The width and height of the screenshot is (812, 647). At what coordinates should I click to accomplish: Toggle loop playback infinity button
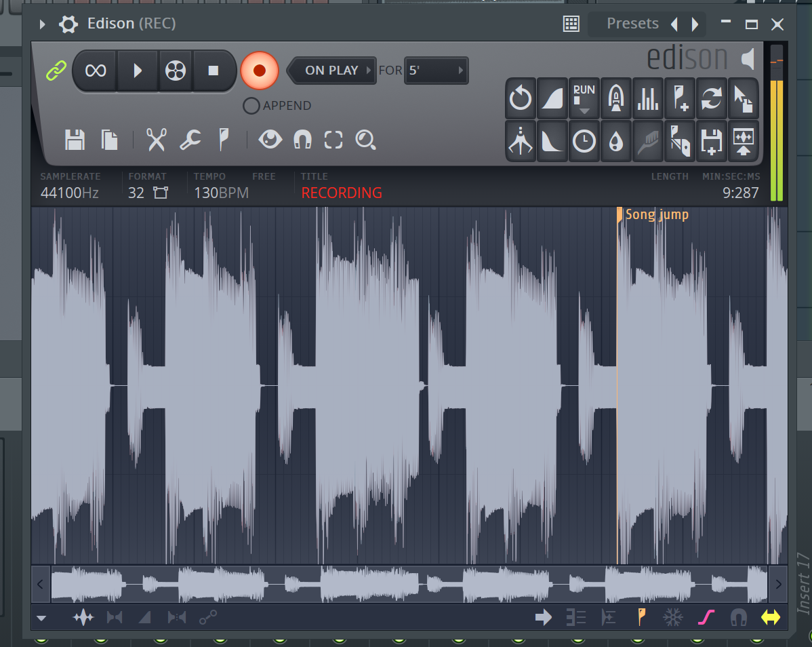(x=96, y=71)
